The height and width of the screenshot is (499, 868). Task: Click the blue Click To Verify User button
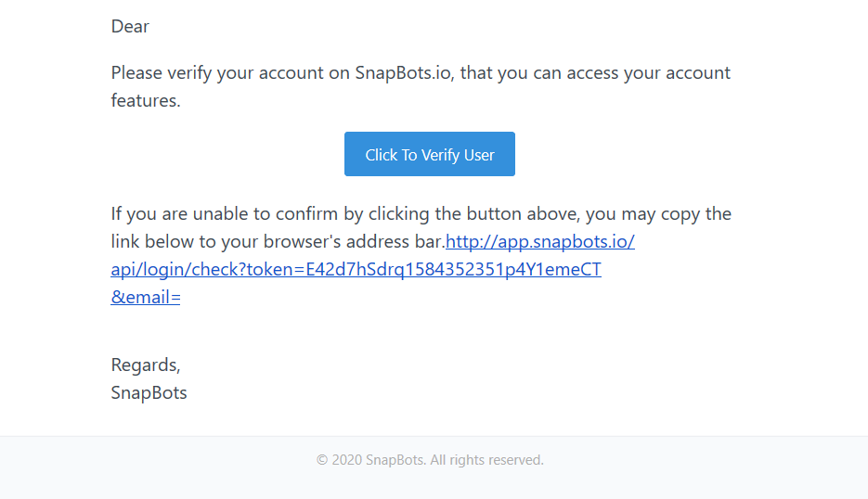click(430, 154)
